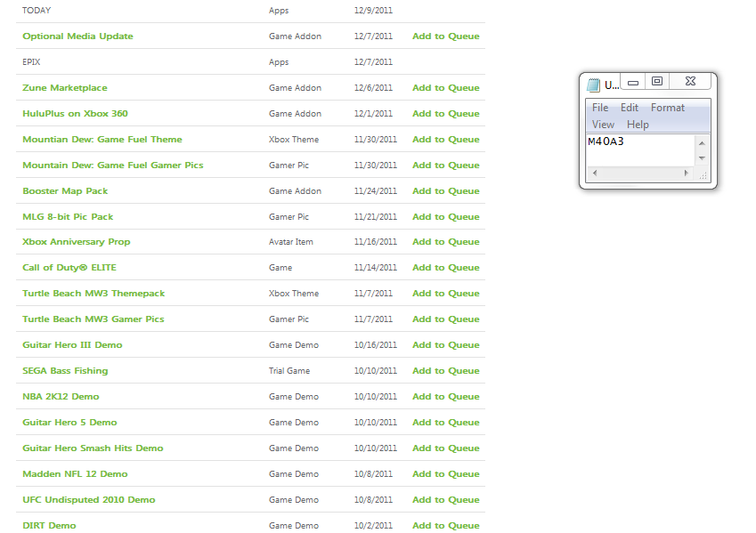756x533 pixels.
Task: Click the Trial Game type cell
Action: click(x=289, y=370)
